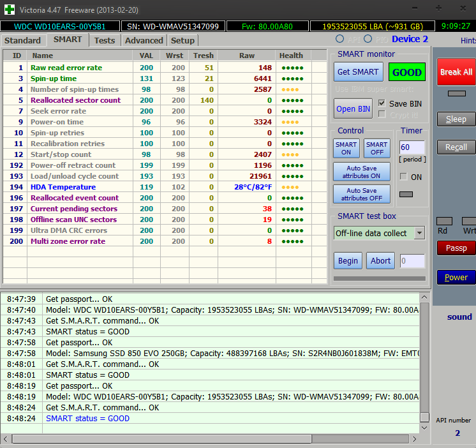476x448 pixels.
Task: Click the serial number SN field
Action: tap(173, 26)
